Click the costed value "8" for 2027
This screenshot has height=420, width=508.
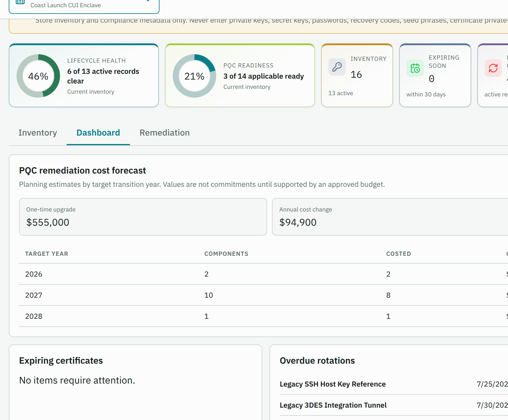tap(388, 295)
